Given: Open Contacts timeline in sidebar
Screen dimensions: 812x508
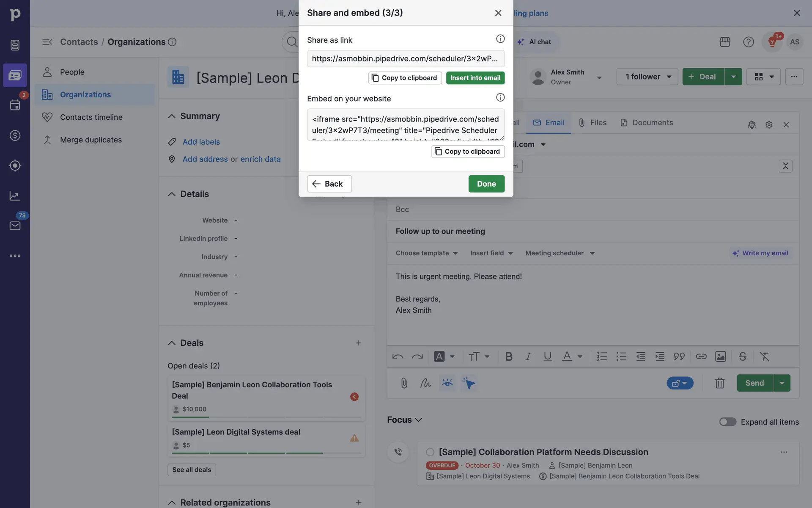Looking at the screenshot, I should pos(91,117).
